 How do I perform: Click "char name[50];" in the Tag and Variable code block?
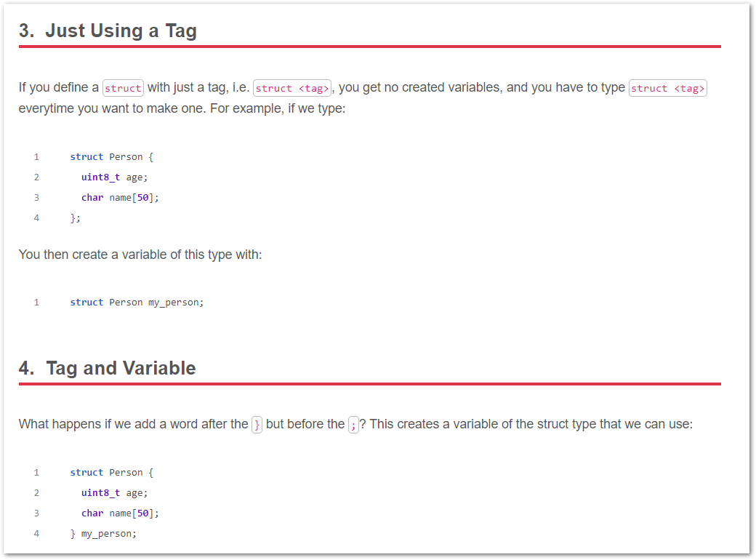pyautogui.click(x=120, y=513)
